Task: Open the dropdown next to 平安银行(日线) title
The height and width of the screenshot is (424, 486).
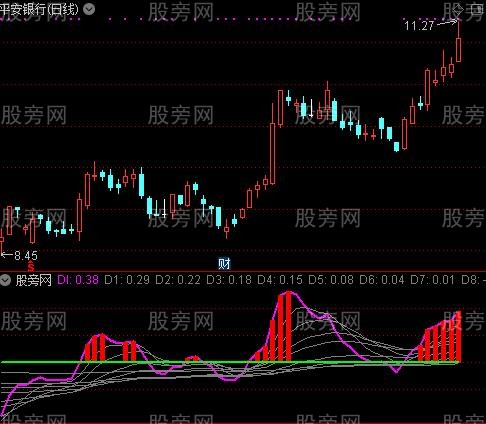Action: 89,9
